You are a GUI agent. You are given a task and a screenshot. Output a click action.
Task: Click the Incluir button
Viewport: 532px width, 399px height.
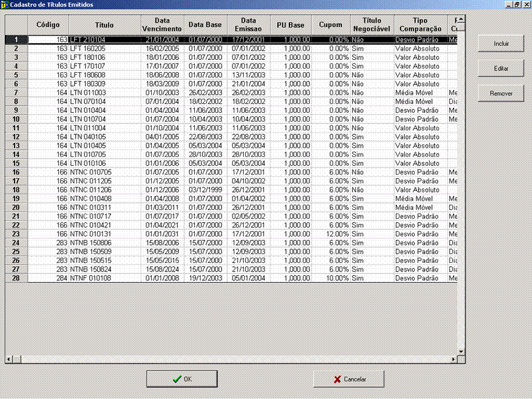pos(501,44)
